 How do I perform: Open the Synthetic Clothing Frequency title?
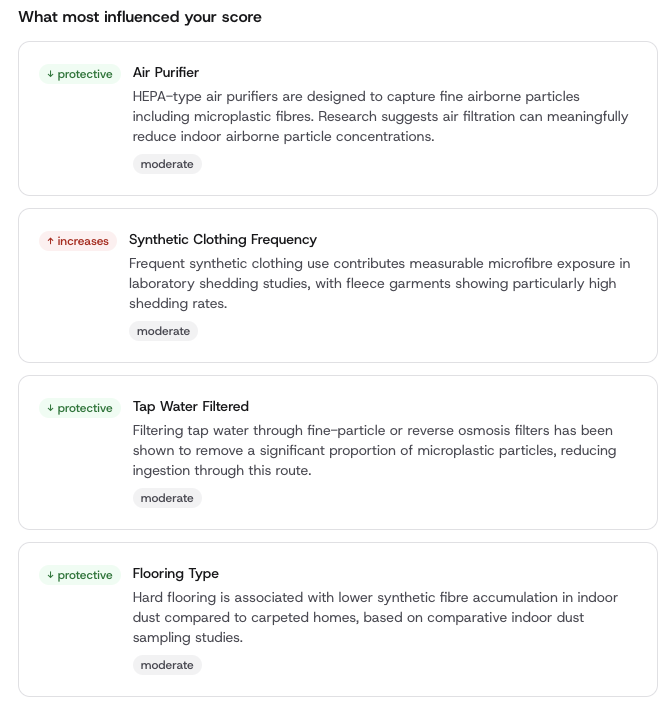pos(223,239)
